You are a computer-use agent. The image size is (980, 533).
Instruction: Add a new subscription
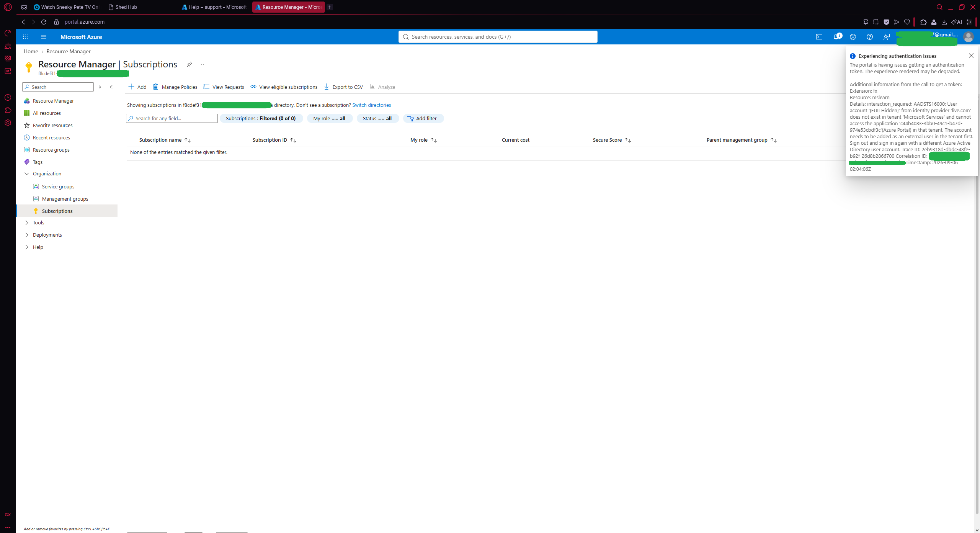click(137, 87)
